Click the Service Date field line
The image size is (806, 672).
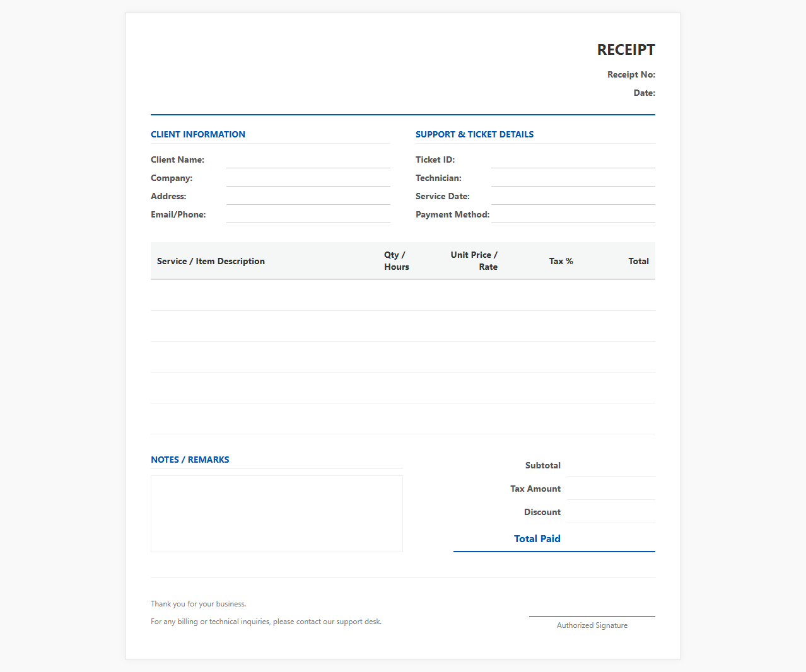click(573, 197)
